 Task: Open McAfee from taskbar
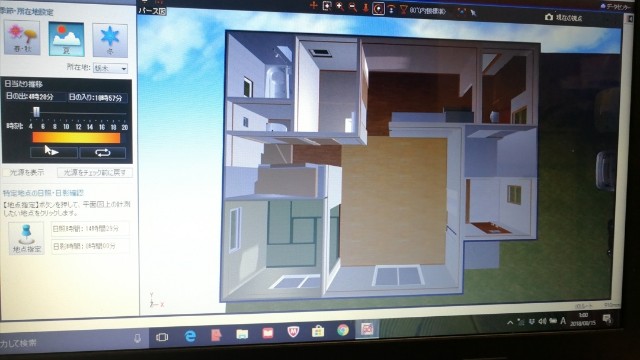tap(293, 331)
